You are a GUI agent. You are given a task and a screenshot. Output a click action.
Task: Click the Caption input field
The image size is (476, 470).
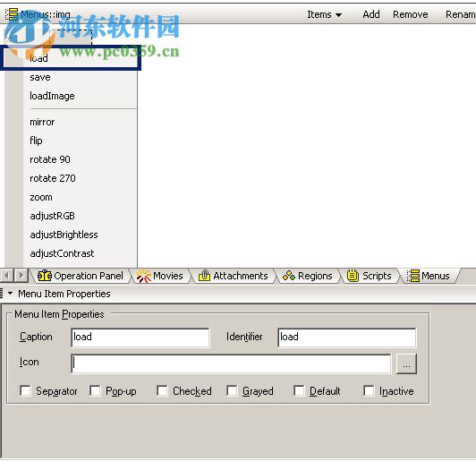click(140, 338)
